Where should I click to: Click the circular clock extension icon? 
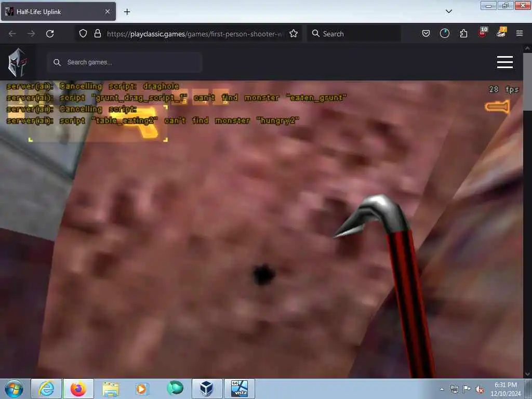[445, 33]
